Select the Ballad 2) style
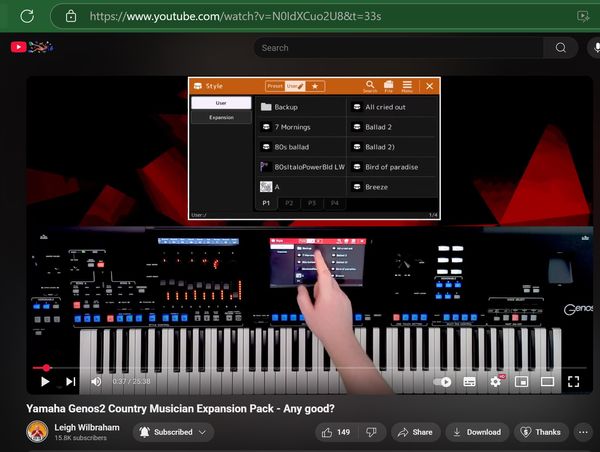 pos(393,147)
